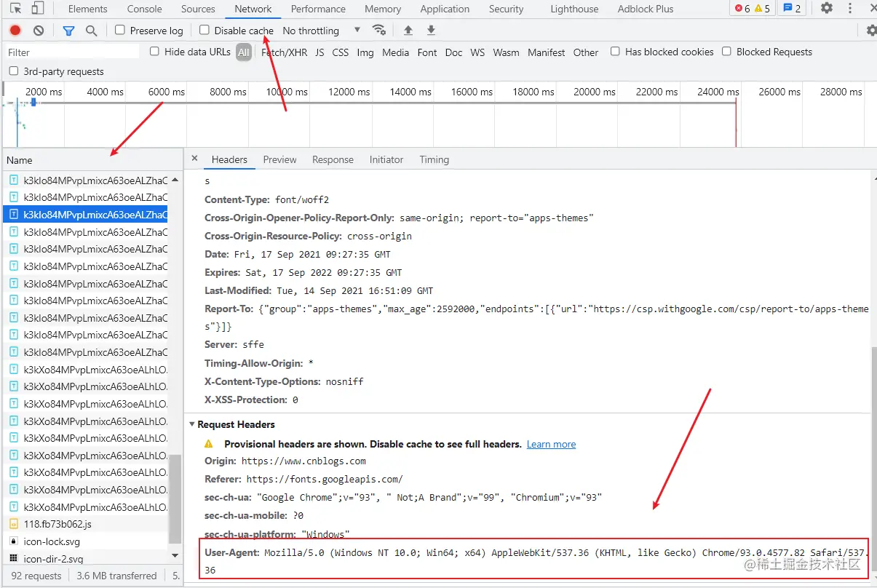Click the red errors count badge 6
The width and height of the screenshot is (877, 588).
(x=742, y=9)
